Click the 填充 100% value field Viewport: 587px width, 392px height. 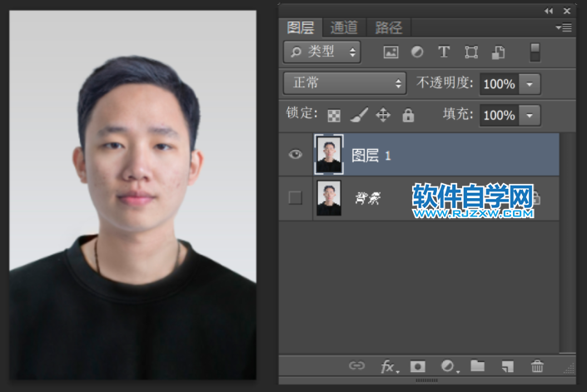click(x=500, y=115)
